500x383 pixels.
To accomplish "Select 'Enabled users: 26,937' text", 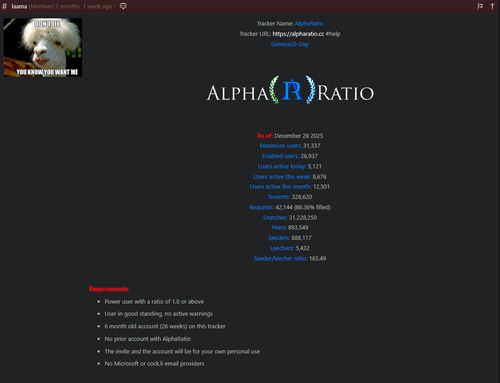I will (x=290, y=156).
